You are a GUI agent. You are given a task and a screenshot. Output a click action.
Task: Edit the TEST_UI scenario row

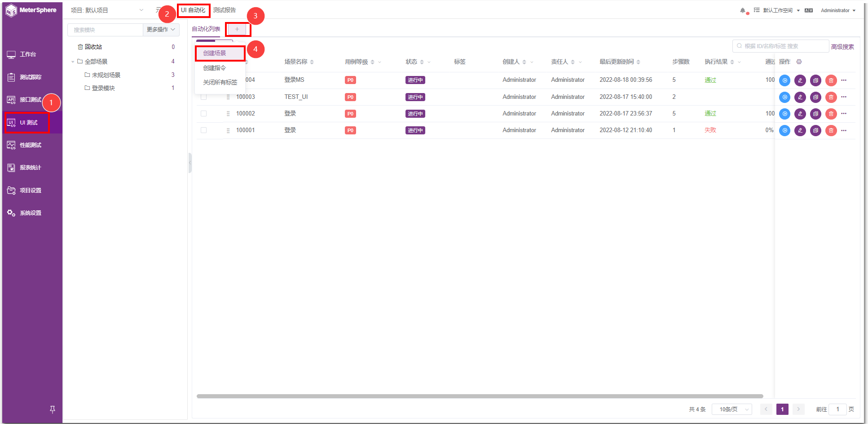tap(800, 97)
